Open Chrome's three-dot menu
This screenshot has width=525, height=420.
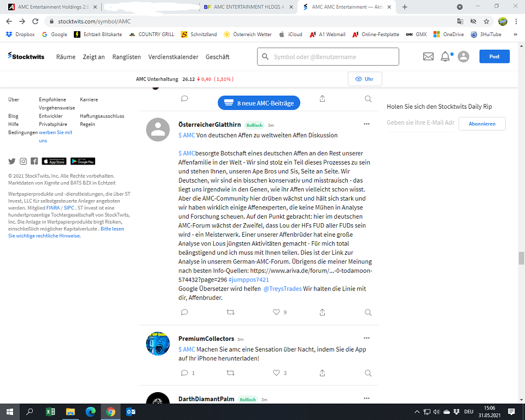[x=516, y=21]
